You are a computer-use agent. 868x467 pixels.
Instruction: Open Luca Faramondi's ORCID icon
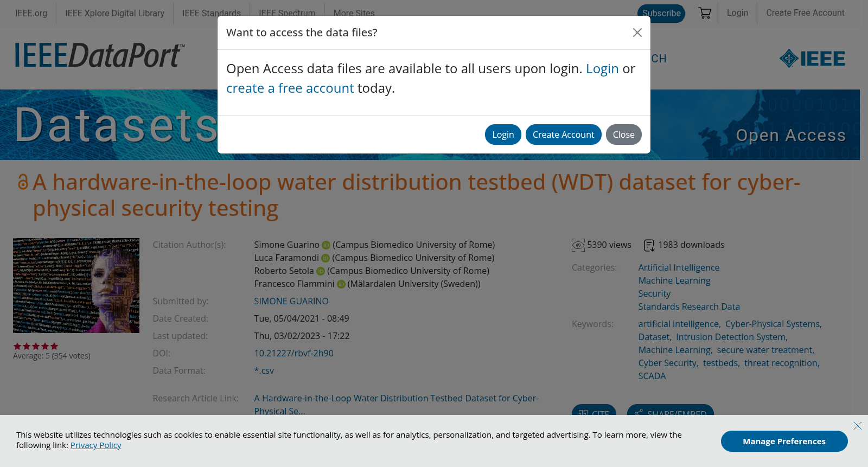coord(325,258)
